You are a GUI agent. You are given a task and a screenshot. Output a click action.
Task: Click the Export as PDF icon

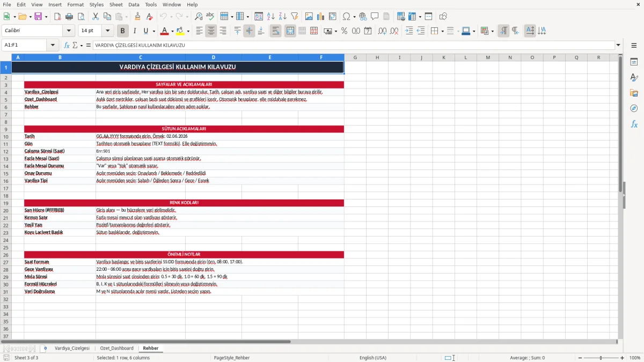[57, 17]
